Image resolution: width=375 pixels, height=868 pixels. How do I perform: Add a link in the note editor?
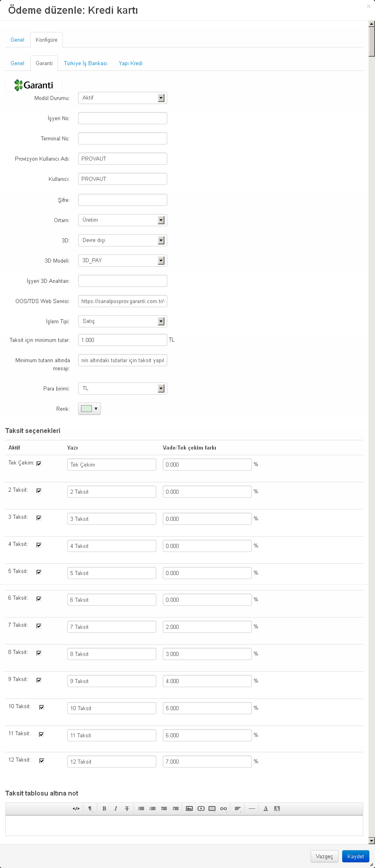224,809
